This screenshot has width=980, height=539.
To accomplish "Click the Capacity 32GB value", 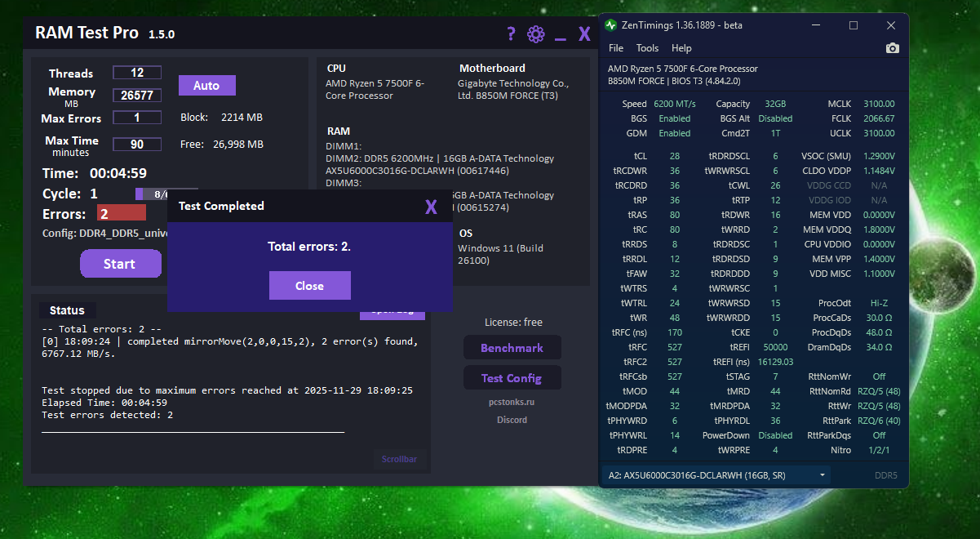I will (x=775, y=104).
